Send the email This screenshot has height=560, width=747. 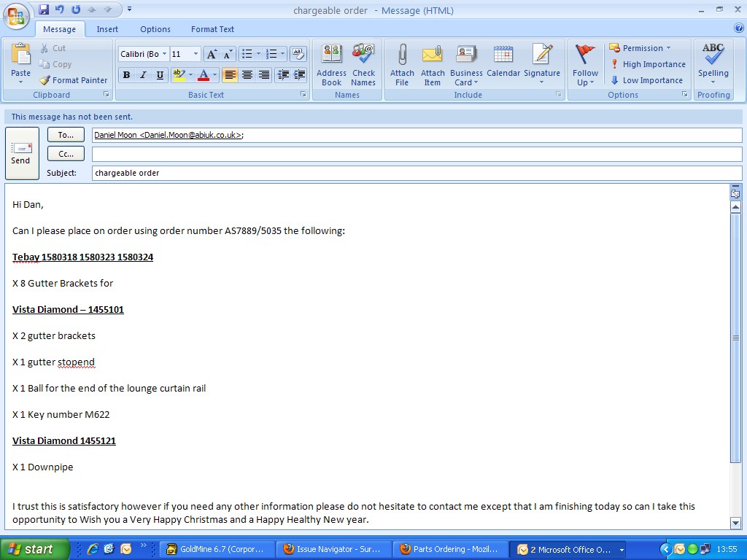tap(22, 153)
